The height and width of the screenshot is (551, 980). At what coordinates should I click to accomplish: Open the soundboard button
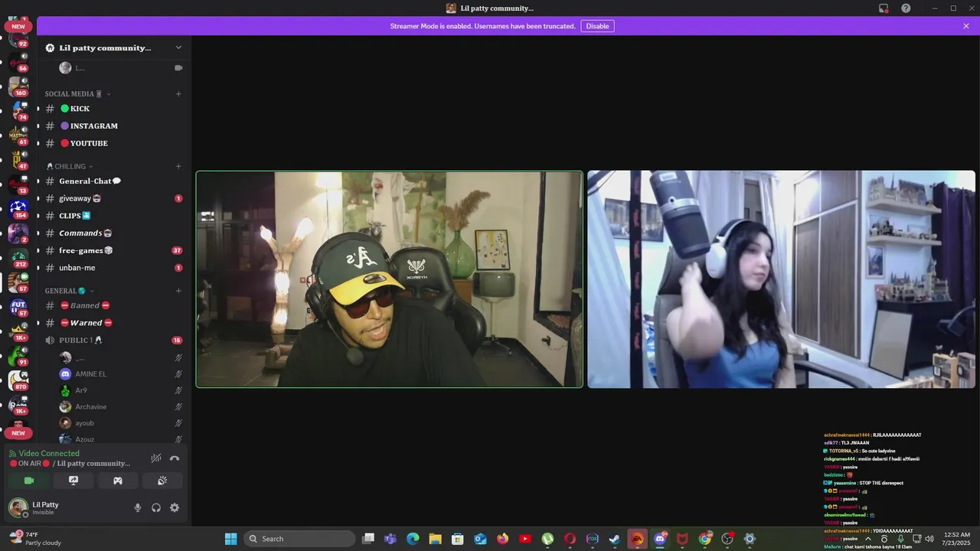point(162,481)
